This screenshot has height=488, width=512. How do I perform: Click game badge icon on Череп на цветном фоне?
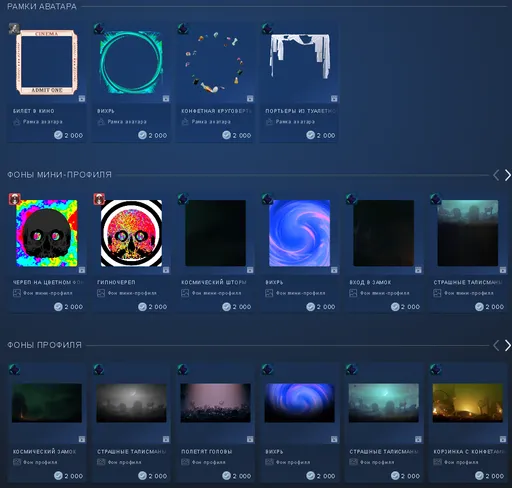click(14, 199)
